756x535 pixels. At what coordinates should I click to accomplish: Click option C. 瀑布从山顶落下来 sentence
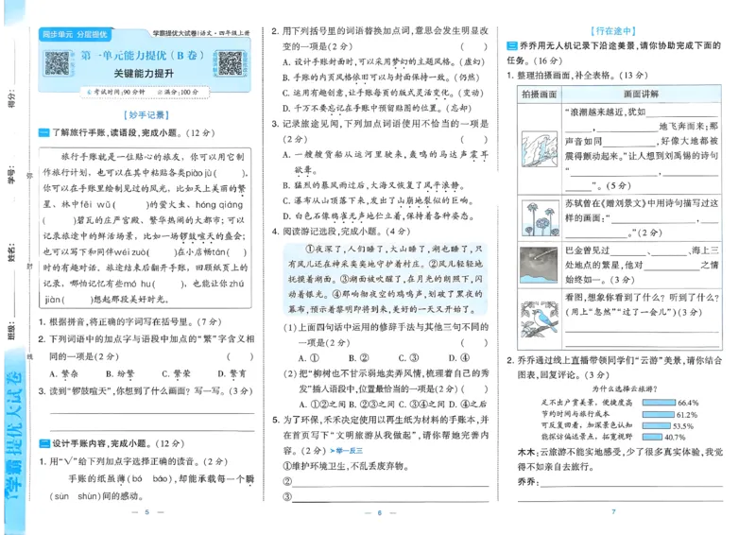tap(379, 200)
